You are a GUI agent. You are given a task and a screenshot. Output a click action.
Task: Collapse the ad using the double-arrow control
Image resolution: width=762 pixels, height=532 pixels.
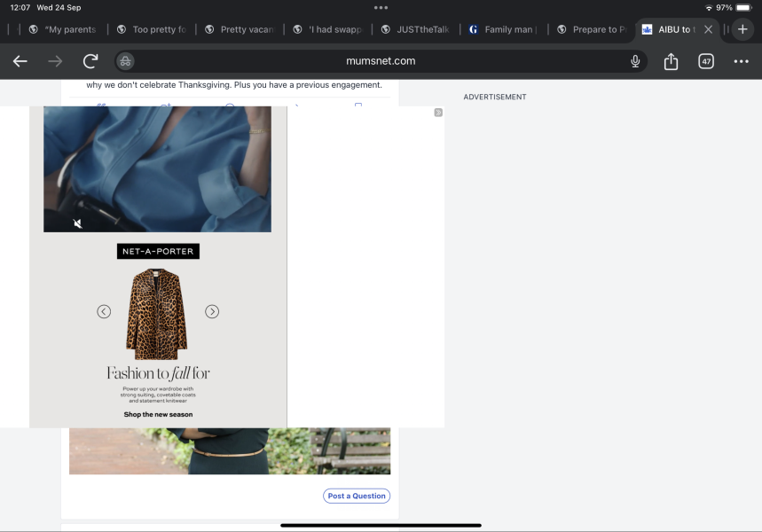437,113
